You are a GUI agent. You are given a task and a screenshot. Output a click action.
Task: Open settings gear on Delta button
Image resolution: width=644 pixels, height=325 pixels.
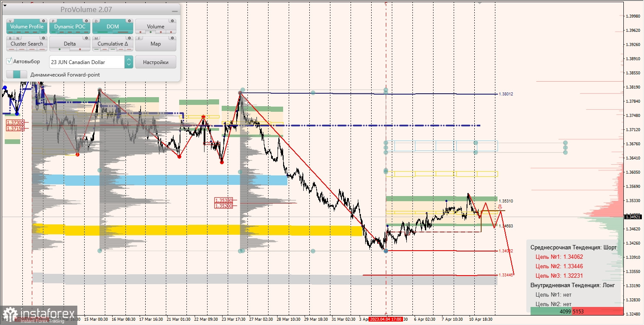pos(86,38)
